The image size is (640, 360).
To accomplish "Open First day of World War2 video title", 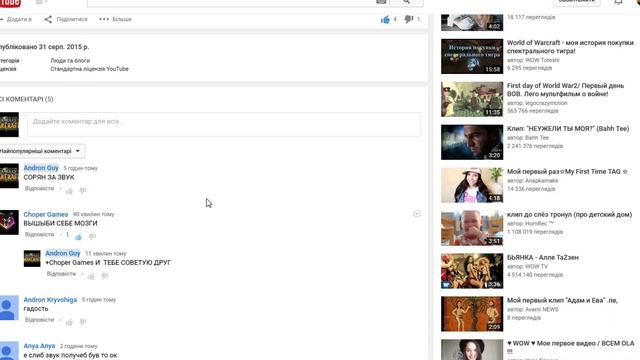I will pyautogui.click(x=565, y=90).
